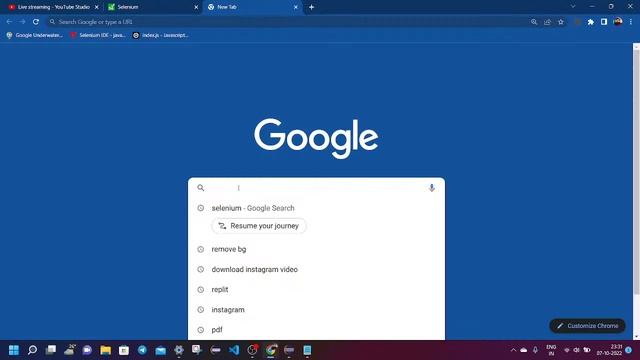Open the tab search dropdown chevron
This screenshot has width=640, height=360.
(573, 7)
